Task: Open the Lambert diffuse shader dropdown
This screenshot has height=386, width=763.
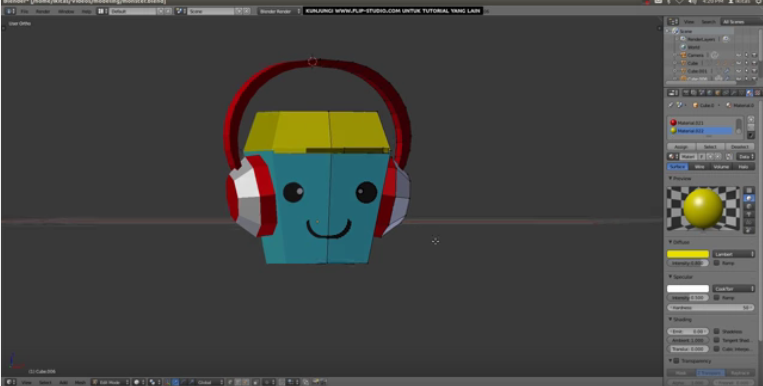Action: (733, 254)
